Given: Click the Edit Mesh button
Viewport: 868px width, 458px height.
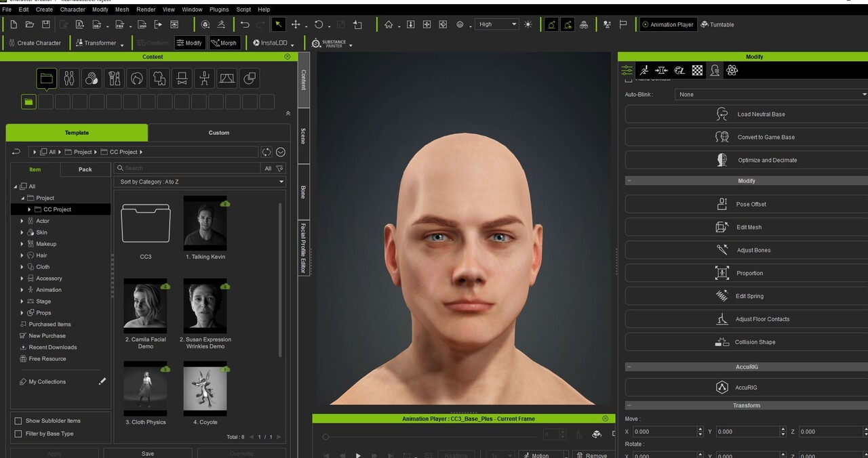Looking at the screenshot, I should pos(746,227).
